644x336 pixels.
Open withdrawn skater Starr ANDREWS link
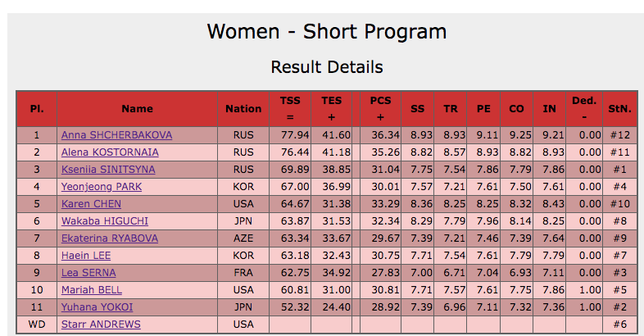(x=97, y=325)
